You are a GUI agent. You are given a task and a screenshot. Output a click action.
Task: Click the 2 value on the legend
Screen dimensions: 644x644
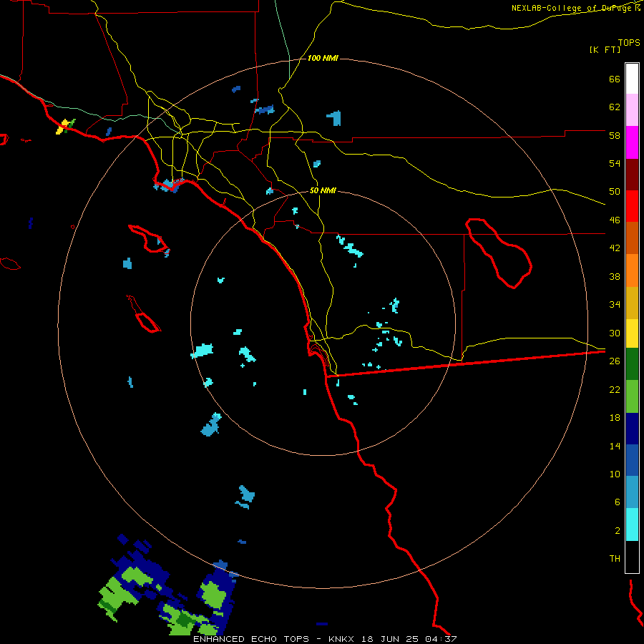tap(618, 531)
